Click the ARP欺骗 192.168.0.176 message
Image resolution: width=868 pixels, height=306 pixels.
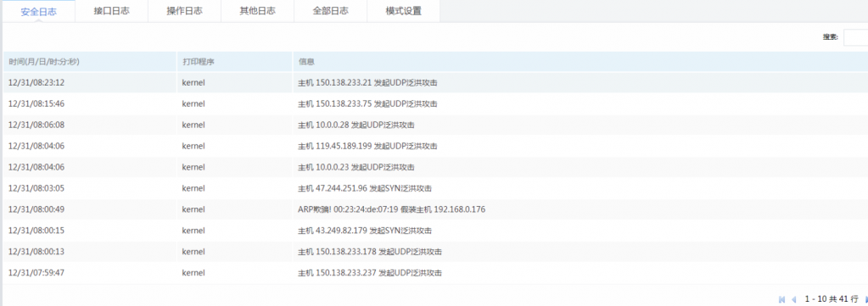[392, 209]
